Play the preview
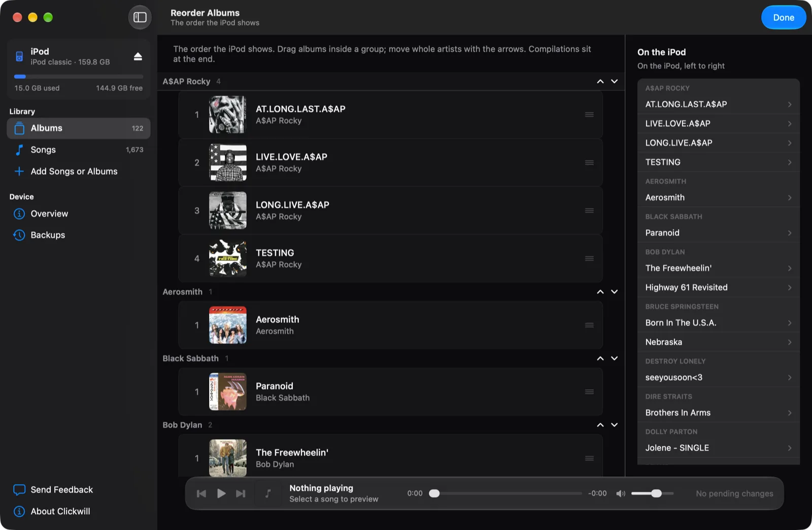This screenshot has height=530, width=812. (x=221, y=493)
